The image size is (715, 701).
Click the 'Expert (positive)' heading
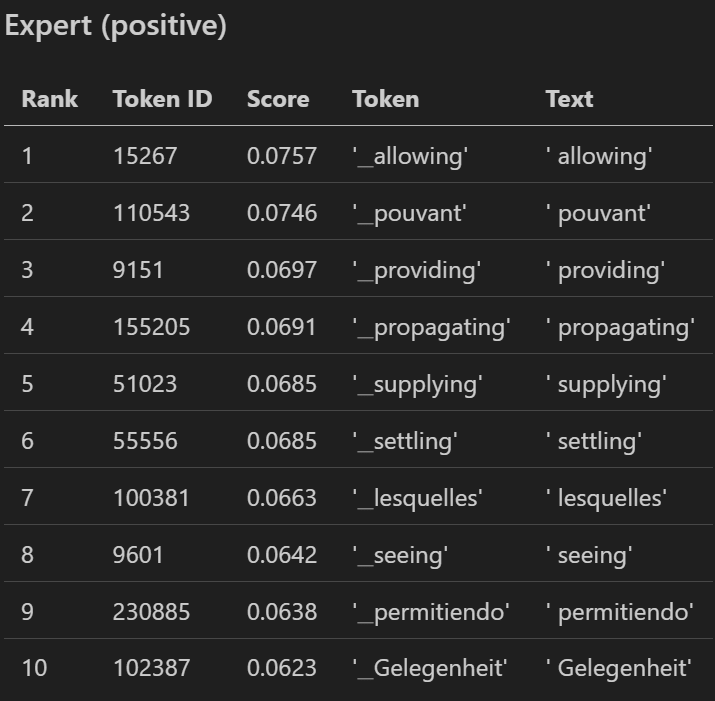(x=116, y=27)
